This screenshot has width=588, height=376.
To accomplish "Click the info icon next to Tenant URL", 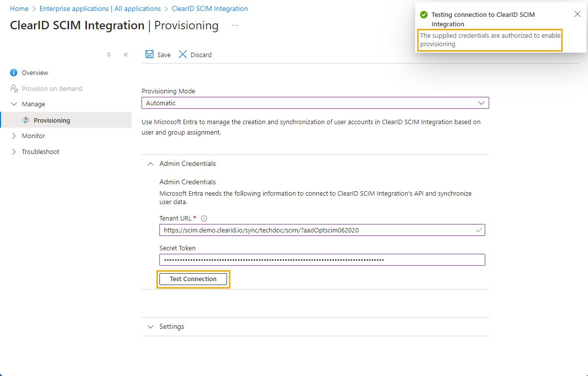I will point(204,218).
